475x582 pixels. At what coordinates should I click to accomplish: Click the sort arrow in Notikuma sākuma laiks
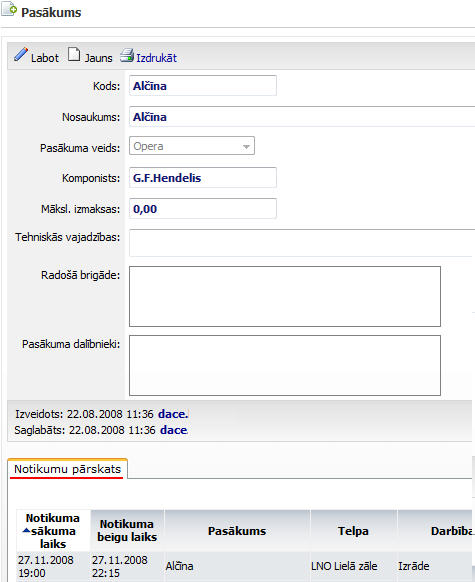26,531
